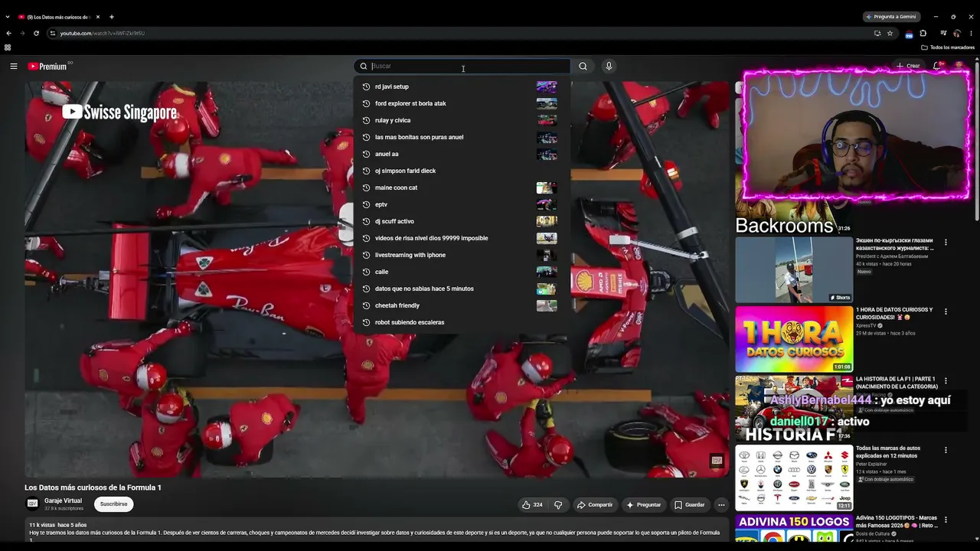980x551 pixels.
Task: Save the video with Guardar
Action: click(689, 505)
